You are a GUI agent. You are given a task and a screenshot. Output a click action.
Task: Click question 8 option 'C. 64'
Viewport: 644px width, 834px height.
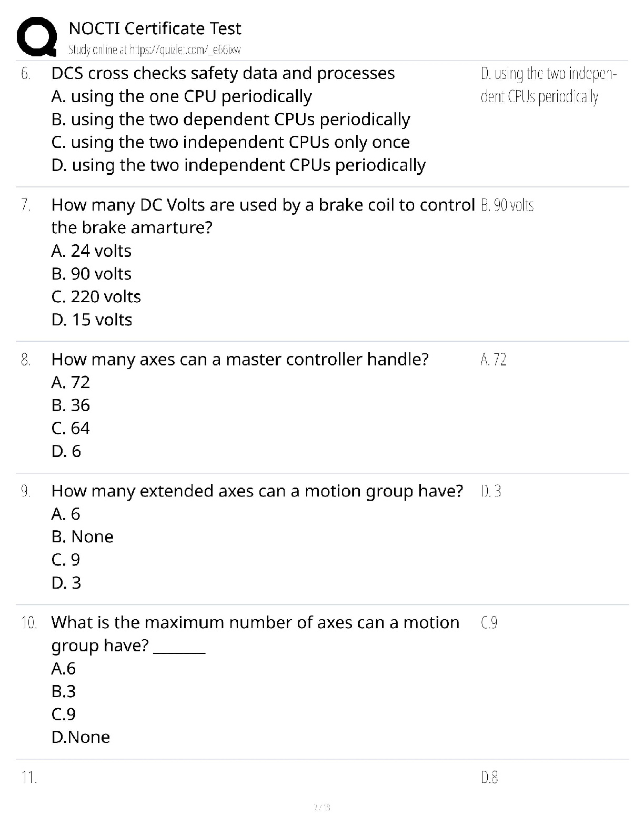pos(71,428)
